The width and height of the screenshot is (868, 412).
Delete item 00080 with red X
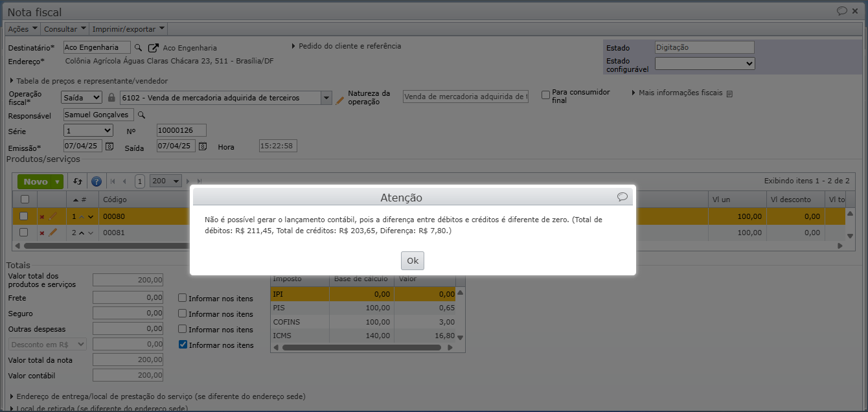point(42,216)
